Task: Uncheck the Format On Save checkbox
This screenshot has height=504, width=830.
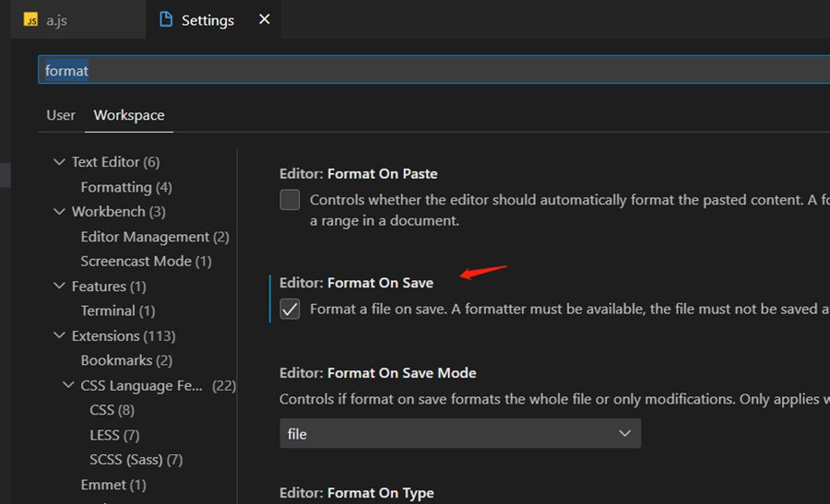Action: (x=290, y=309)
